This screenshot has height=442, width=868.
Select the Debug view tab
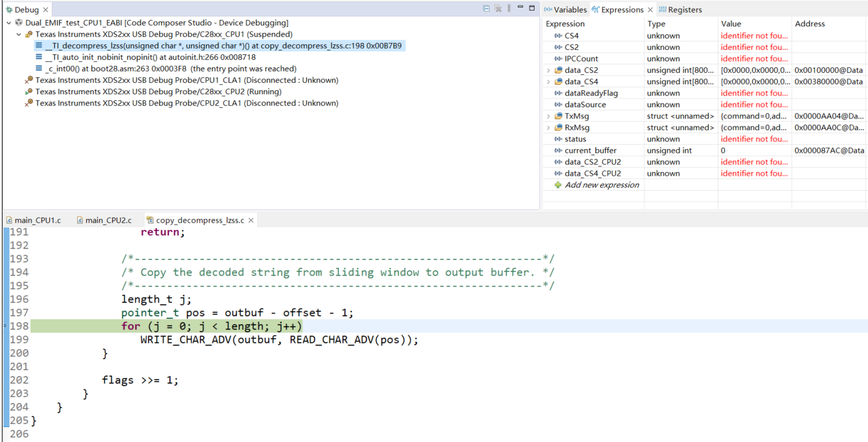tap(22, 9)
